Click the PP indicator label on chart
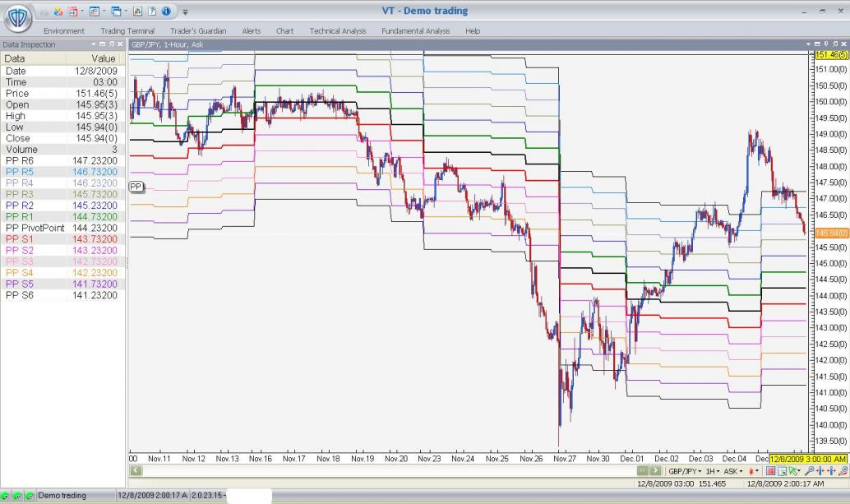 [136, 187]
